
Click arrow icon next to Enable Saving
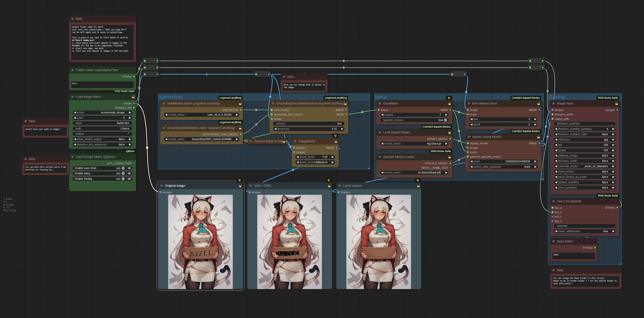pos(129,179)
